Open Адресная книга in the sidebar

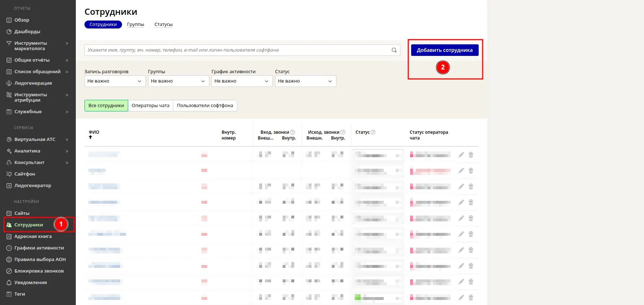click(x=33, y=237)
